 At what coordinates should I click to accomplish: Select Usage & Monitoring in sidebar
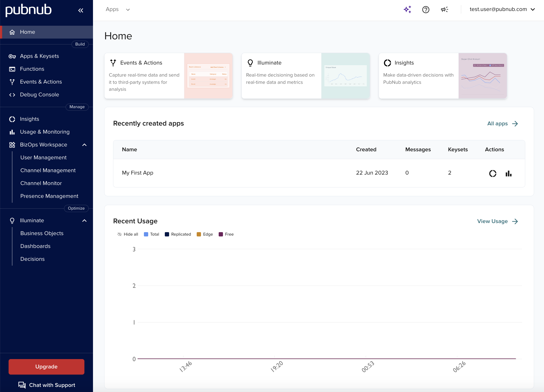point(44,132)
